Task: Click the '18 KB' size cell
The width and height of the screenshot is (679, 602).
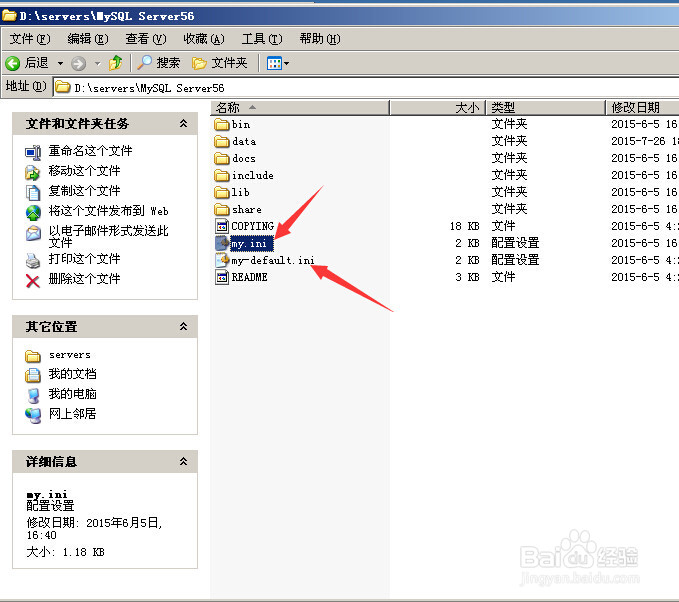Action: click(465, 226)
